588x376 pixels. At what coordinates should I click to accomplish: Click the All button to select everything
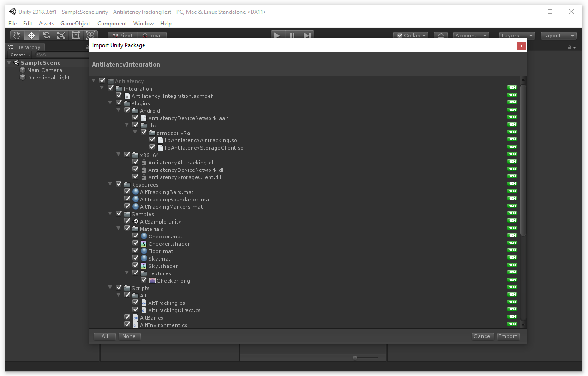tap(105, 336)
